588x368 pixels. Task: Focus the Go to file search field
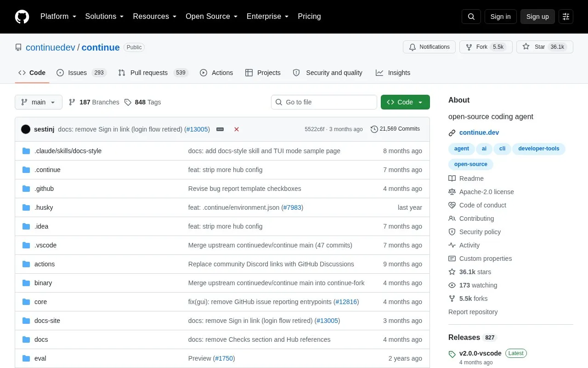pyautogui.click(x=324, y=102)
